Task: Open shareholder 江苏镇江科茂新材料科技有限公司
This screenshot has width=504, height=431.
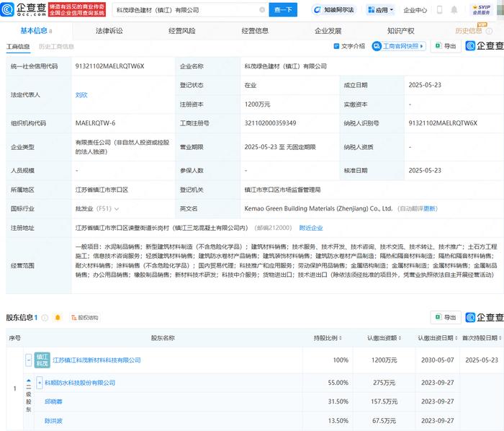Action: click(x=96, y=360)
